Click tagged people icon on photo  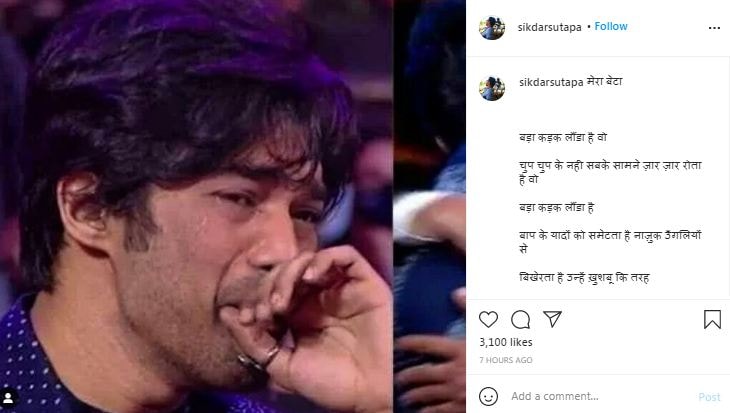[8, 398]
